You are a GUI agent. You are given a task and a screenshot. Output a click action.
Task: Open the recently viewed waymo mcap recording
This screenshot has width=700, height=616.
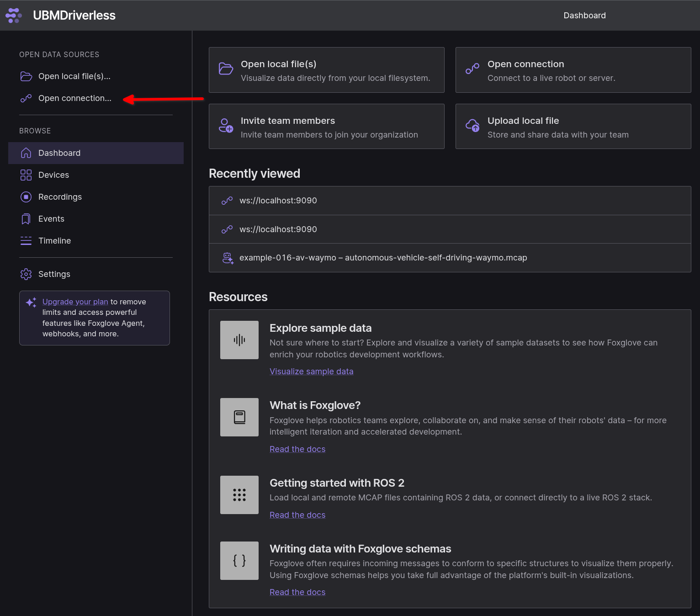click(x=383, y=258)
